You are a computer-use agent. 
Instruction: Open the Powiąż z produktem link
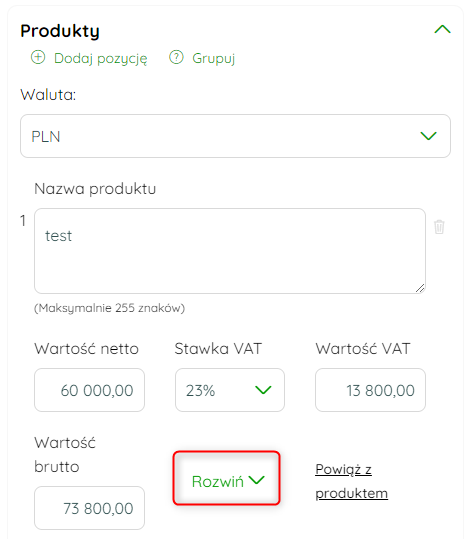coord(351,481)
